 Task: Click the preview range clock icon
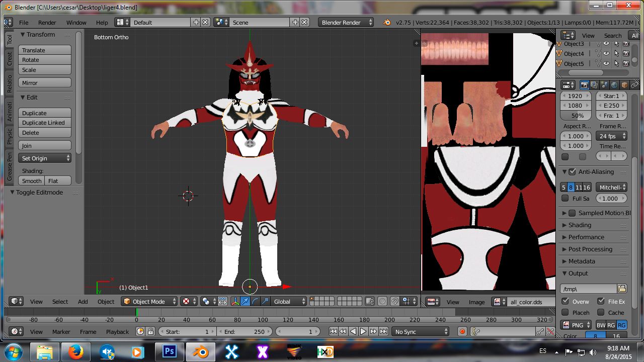pos(140,331)
